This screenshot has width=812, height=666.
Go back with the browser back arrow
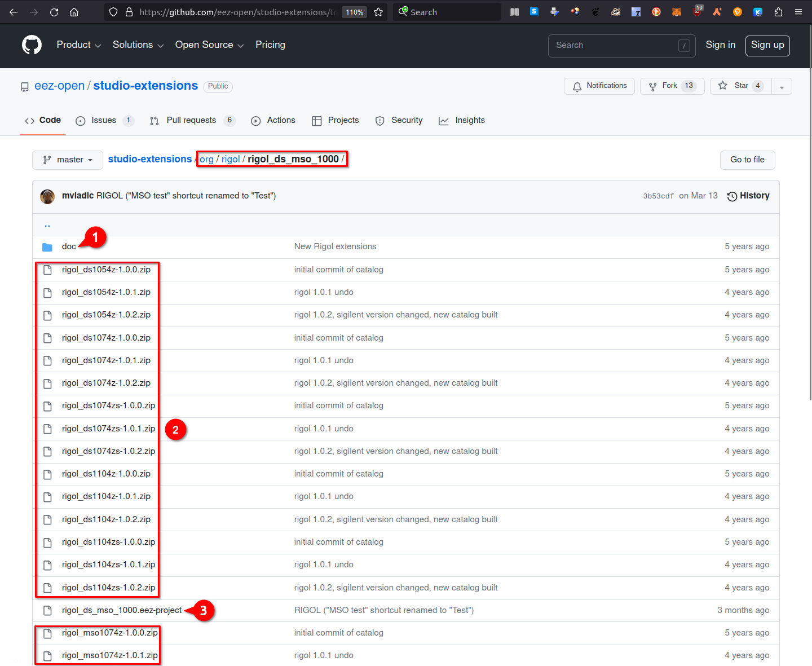click(x=14, y=12)
